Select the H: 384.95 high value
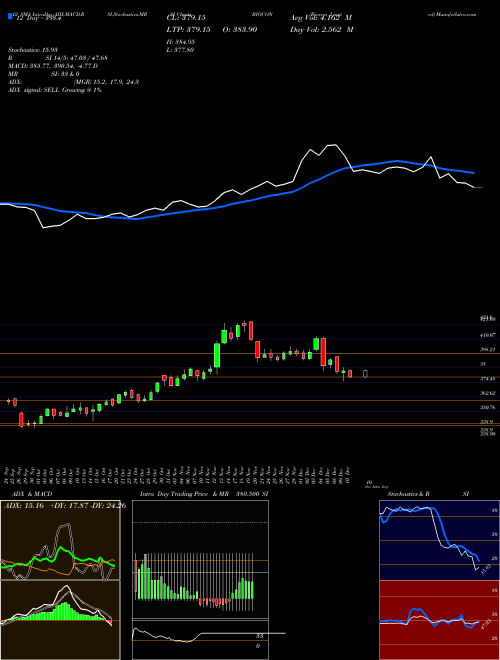 181,42
